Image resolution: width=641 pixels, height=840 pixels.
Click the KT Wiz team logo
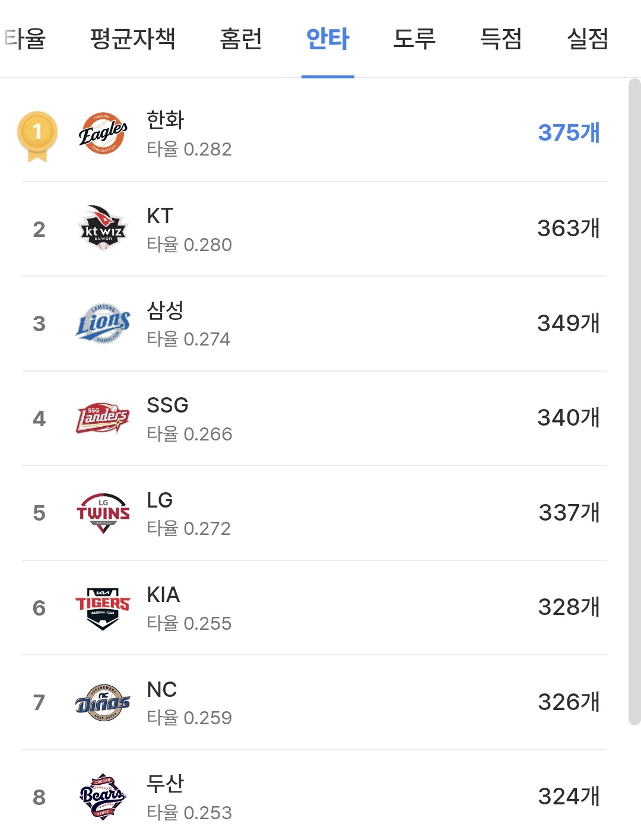point(103,228)
